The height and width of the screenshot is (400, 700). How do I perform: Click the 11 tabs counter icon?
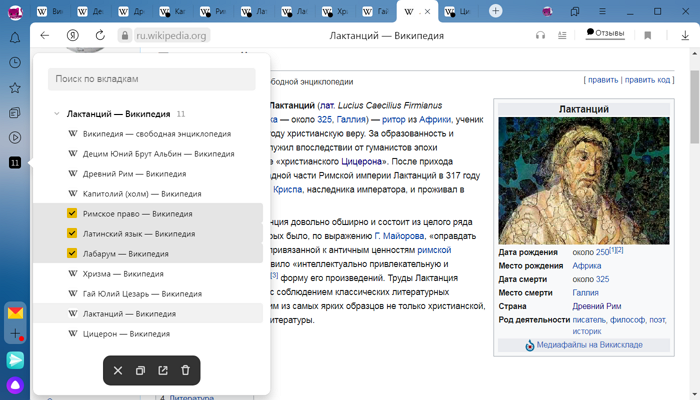[x=15, y=162]
